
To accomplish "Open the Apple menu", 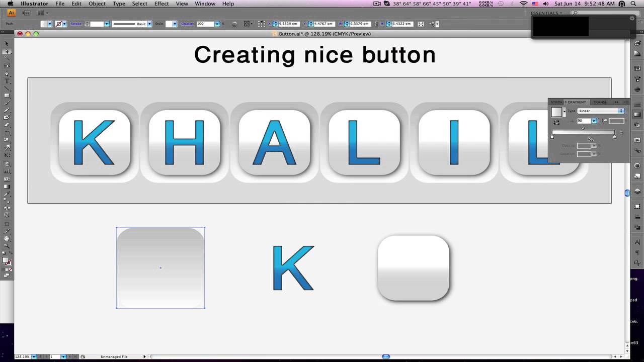I will point(10,4).
